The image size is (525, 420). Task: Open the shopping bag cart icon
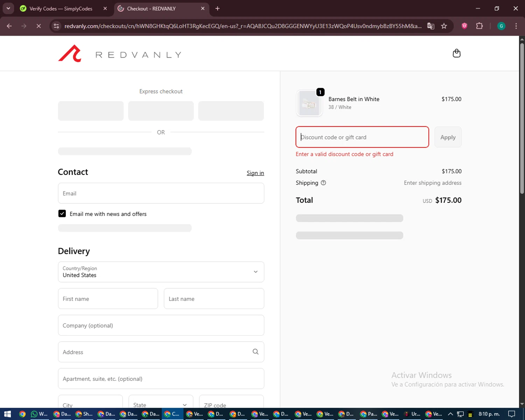(x=456, y=53)
